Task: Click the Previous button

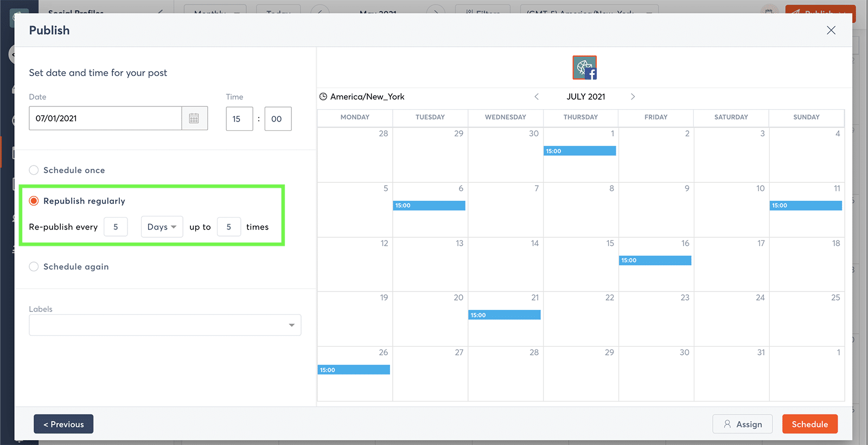Action: coord(63,424)
